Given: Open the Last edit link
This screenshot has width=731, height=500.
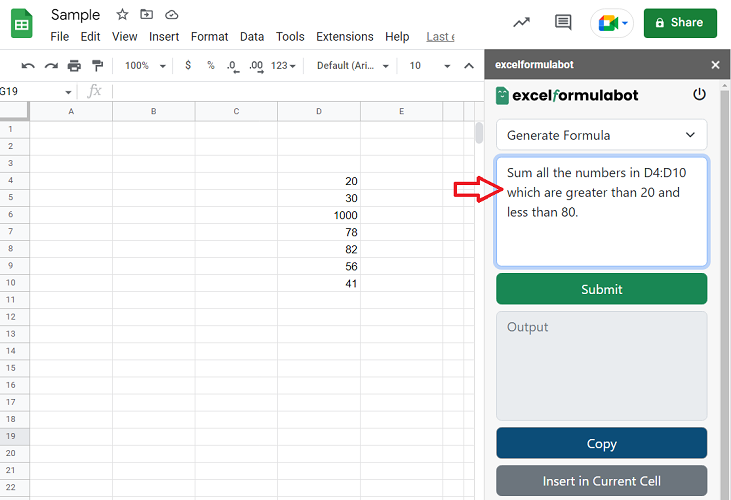Looking at the screenshot, I should click(x=440, y=37).
